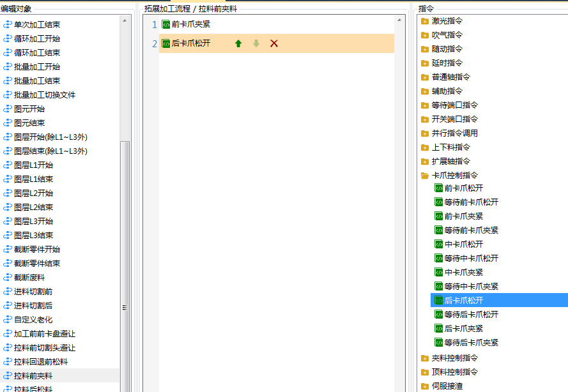Select the 中卡爪夹紧 command icon
Viewport: 568px width, 392px height.
pos(439,272)
